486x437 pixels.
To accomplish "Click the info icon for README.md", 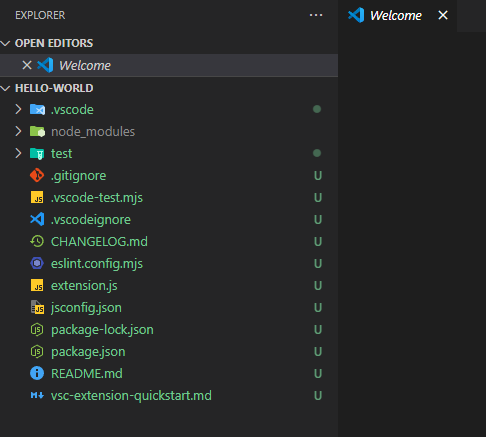I will point(37,373).
